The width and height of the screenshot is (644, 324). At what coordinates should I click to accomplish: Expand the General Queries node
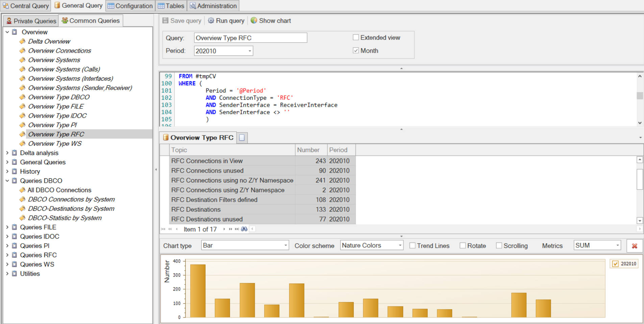click(x=7, y=162)
